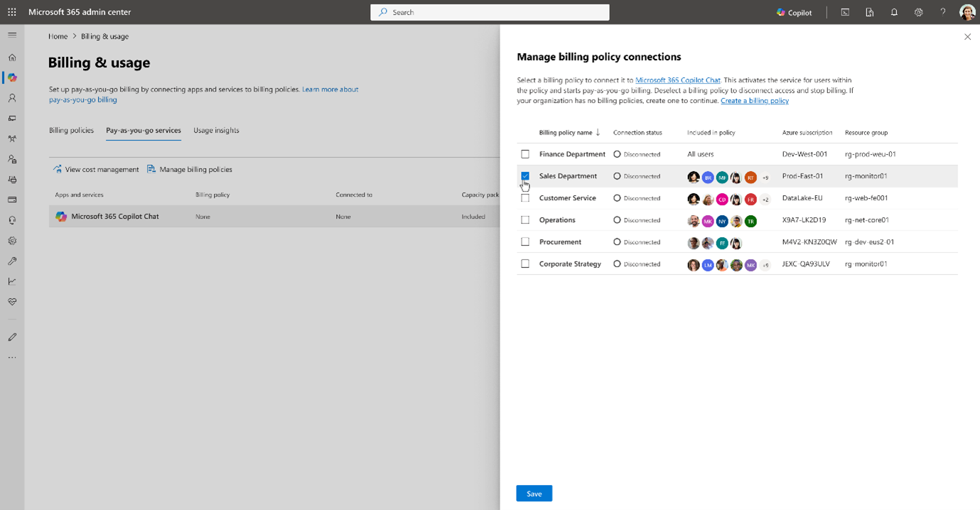
Task: Select the Corporate Strategy policy checkbox
Action: tap(525, 264)
